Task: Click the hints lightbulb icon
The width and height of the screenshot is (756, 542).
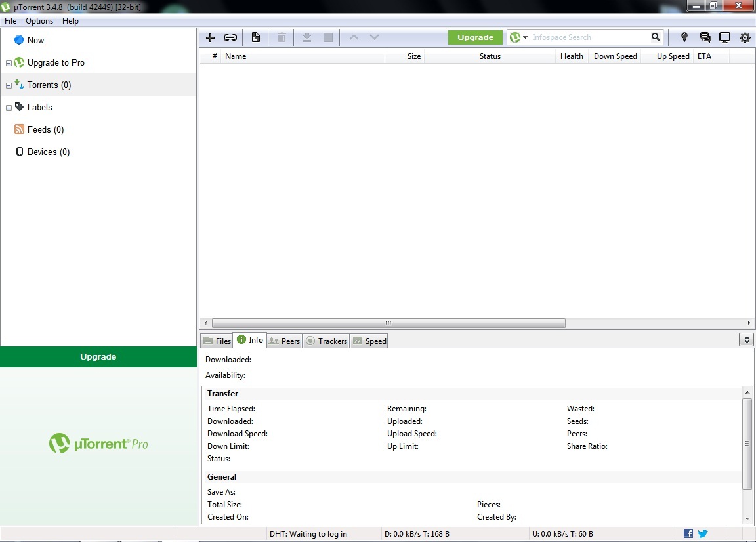Action: [684, 37]
